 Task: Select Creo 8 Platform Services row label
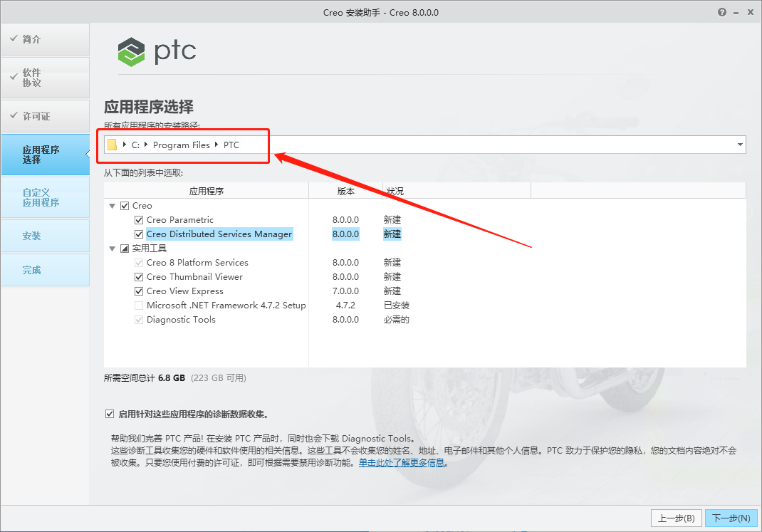point(197,263)
